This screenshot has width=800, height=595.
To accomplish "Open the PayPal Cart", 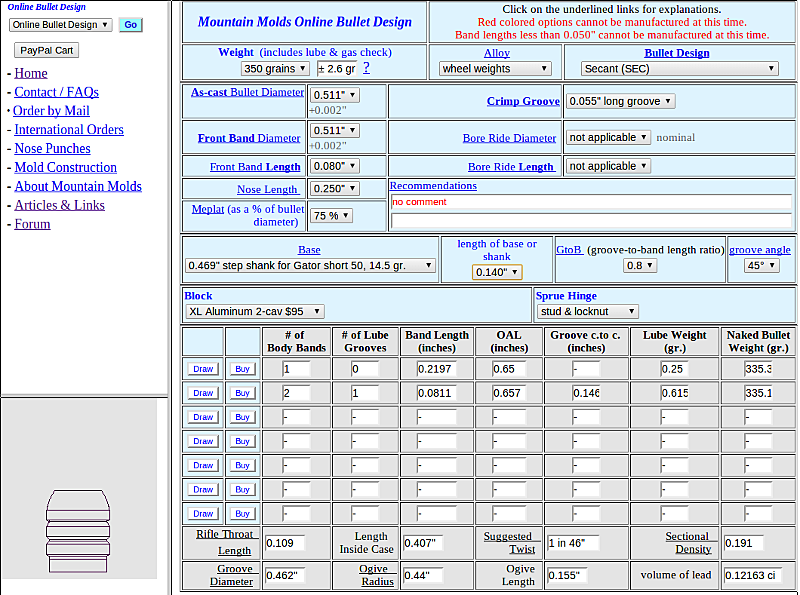I will click(x=46, y=50).
